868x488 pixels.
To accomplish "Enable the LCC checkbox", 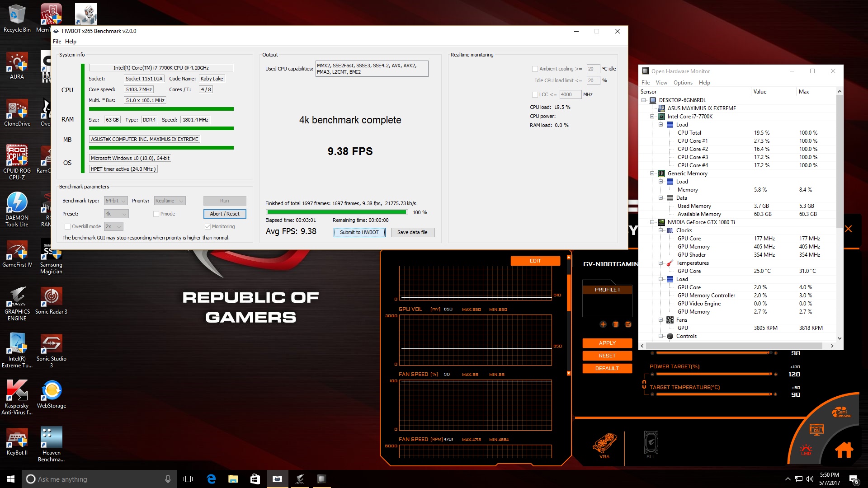I will pos(535,94).
